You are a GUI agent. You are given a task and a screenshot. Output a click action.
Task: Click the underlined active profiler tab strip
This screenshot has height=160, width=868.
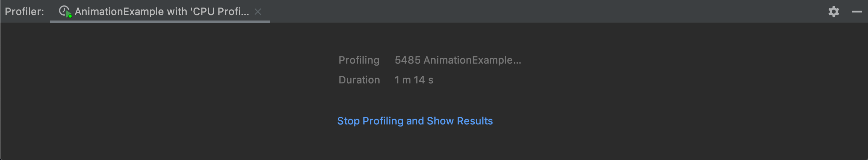(x=160, y=22)
